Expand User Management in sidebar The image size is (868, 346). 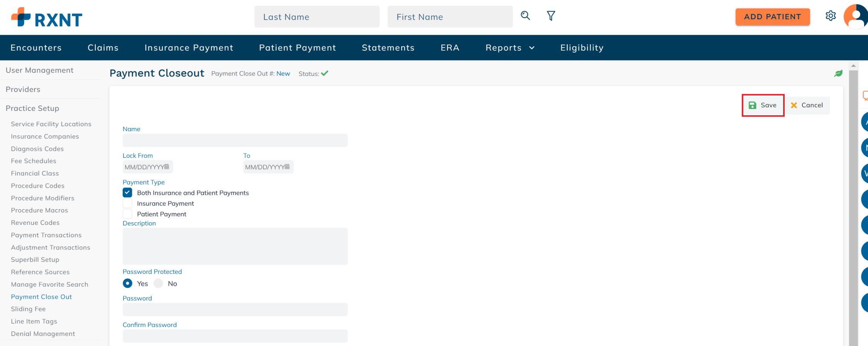coord(39,70)
